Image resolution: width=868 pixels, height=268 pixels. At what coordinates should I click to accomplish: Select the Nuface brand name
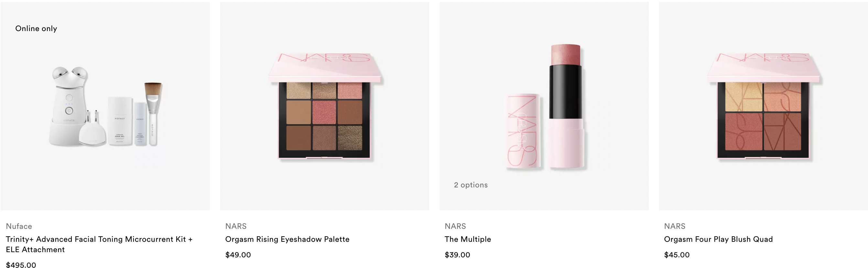coord(19,226)
